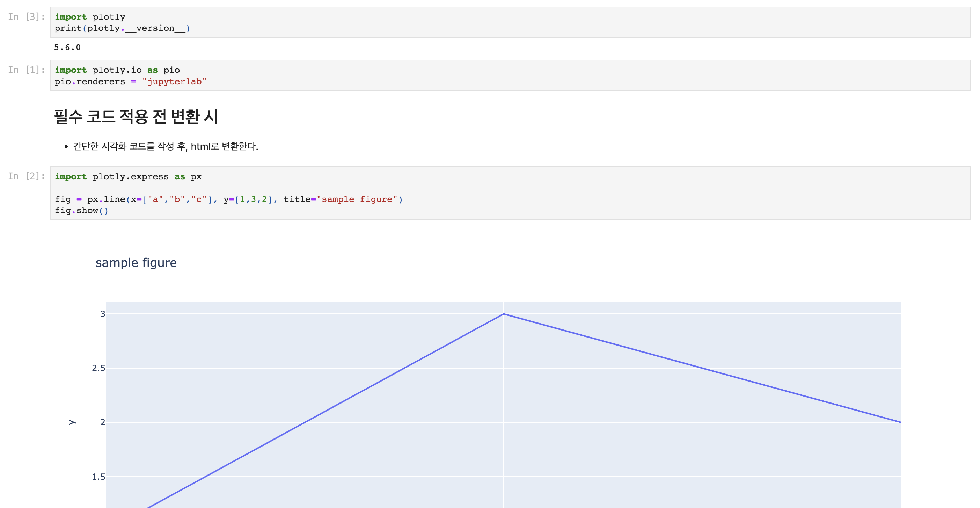This screenshot has width=980, height=508.
Task: Click the heading '필수 코드 적용 전 변환 시'
Action: [x=136, y=116]
